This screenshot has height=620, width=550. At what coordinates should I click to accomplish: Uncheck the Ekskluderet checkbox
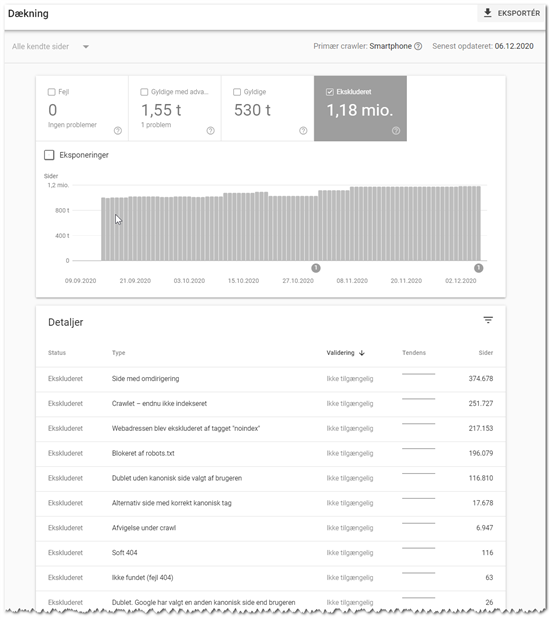(329, 92)
